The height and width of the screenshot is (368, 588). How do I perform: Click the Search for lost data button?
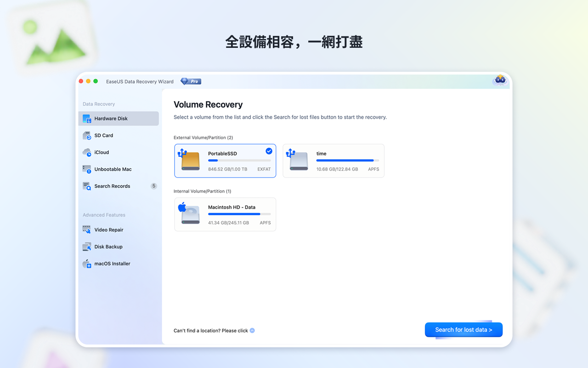(x=464, y=330)
